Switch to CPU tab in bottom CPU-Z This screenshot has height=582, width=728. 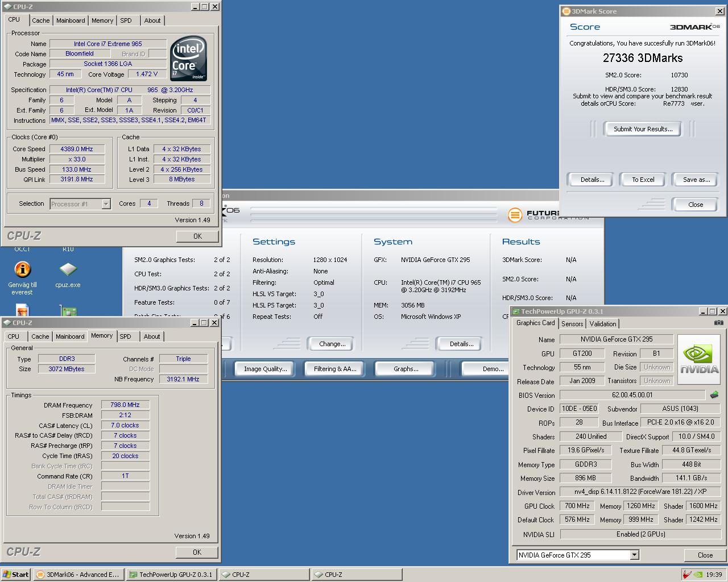13,336
